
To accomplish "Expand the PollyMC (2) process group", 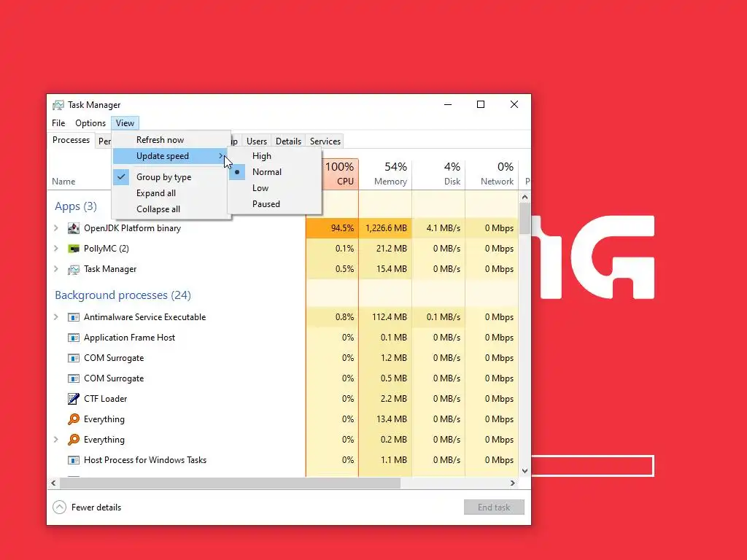I will 56,249.
